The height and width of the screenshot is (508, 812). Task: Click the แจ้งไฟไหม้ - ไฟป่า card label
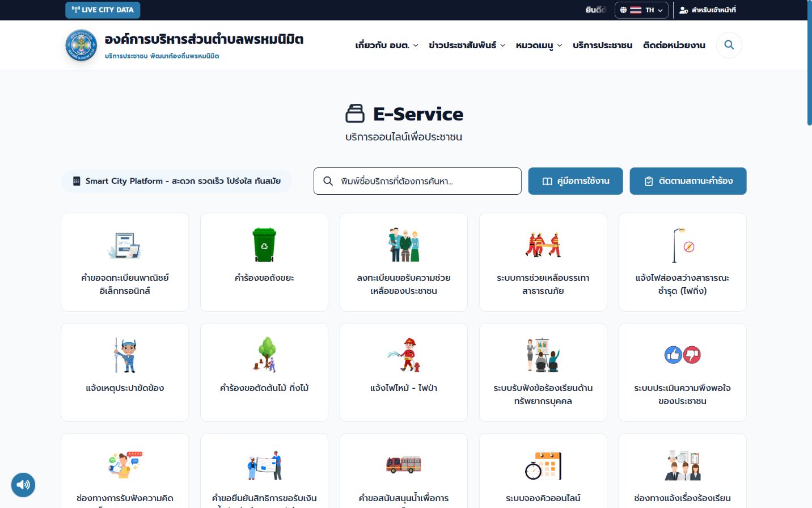[404, 388]
